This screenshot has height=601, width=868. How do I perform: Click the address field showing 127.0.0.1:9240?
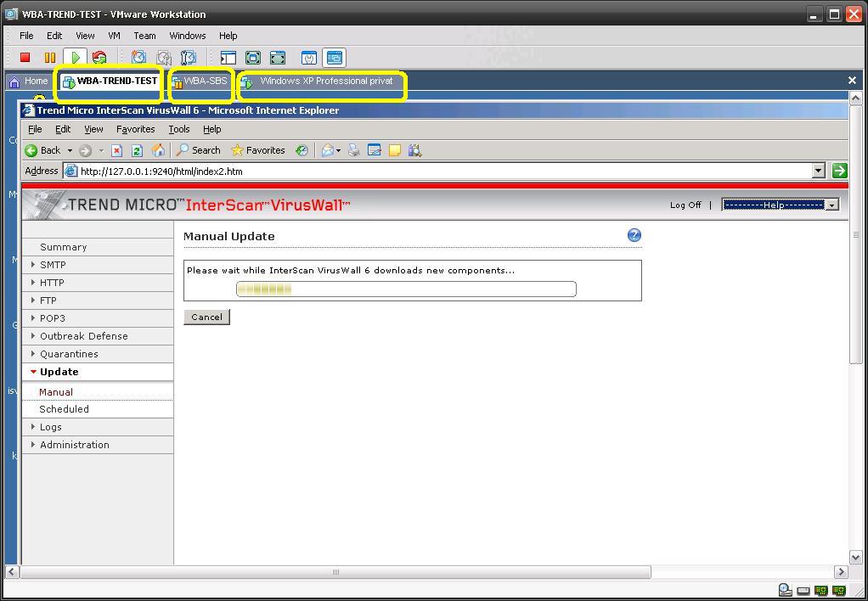(x=442, y=171)
